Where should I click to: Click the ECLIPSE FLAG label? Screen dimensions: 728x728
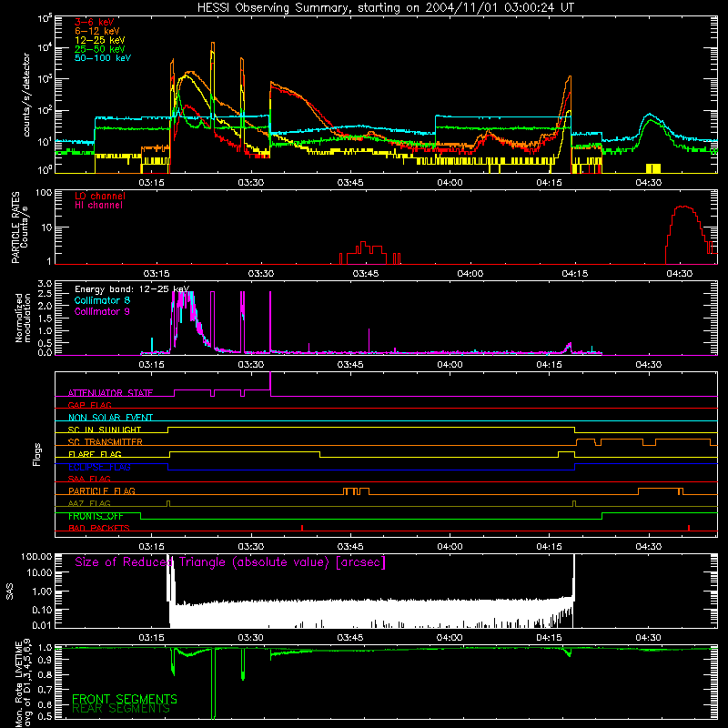tap(99, 467)
